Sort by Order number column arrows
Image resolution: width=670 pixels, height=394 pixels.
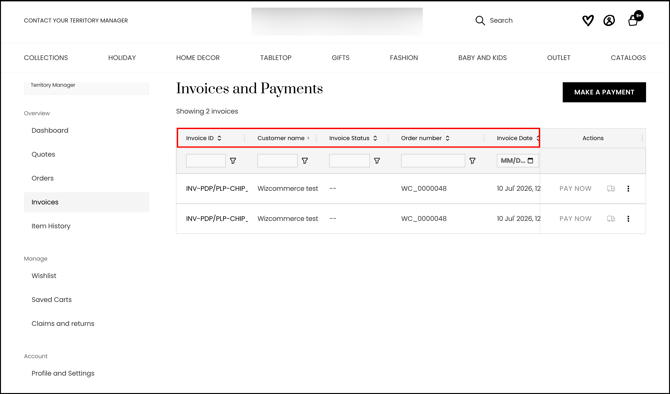[447, 138]
